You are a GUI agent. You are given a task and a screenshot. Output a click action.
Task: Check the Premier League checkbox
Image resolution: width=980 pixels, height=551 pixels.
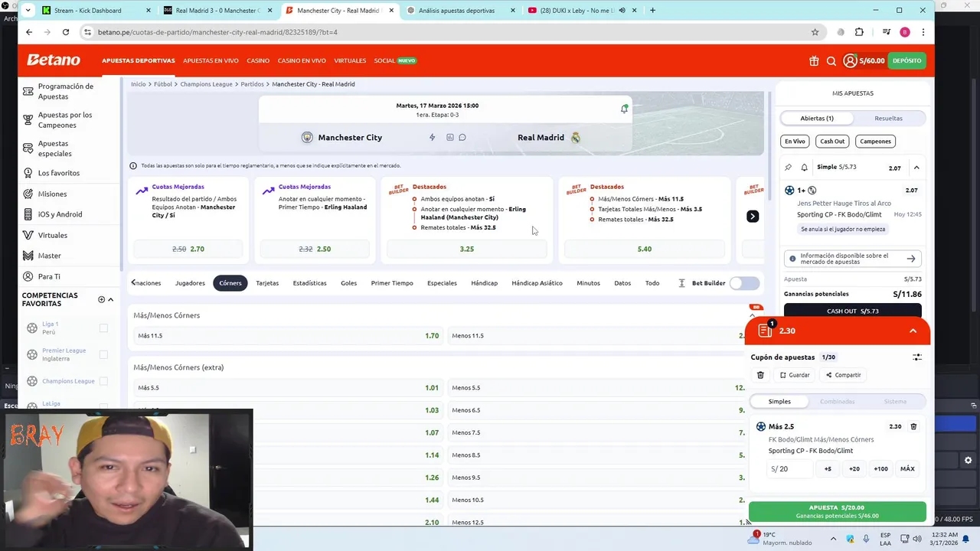[x=103, y=355]
